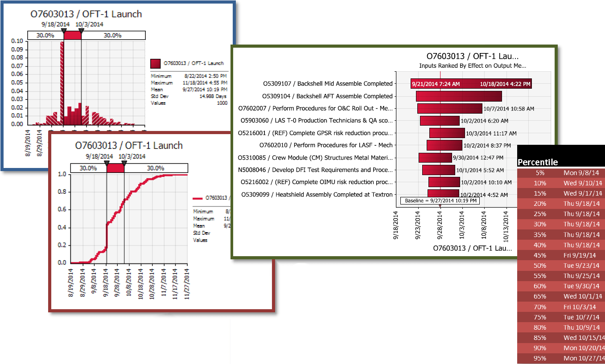Click the histogram's left delimiter marker at 9/18/2014
This screenshot has height=364, width=605.
[x=64, y=31]
